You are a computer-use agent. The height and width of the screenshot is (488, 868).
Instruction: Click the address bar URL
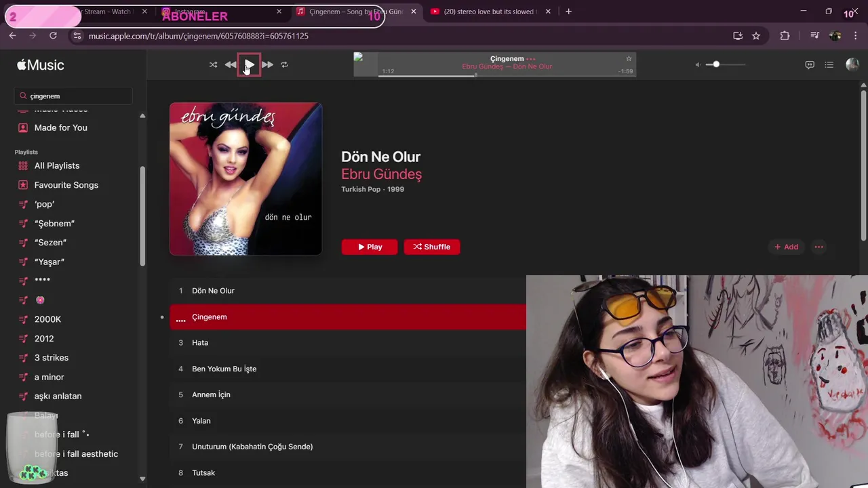click(x=199, y=36)
